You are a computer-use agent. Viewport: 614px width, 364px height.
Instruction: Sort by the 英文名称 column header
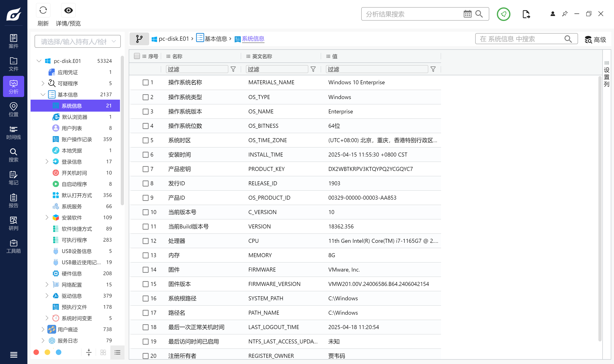coord(262,56)
